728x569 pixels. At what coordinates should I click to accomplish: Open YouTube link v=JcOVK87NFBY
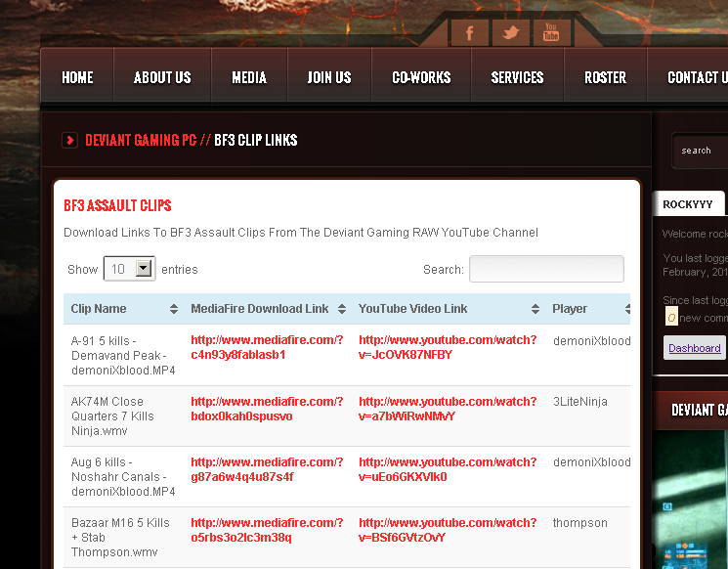[448, 347]
